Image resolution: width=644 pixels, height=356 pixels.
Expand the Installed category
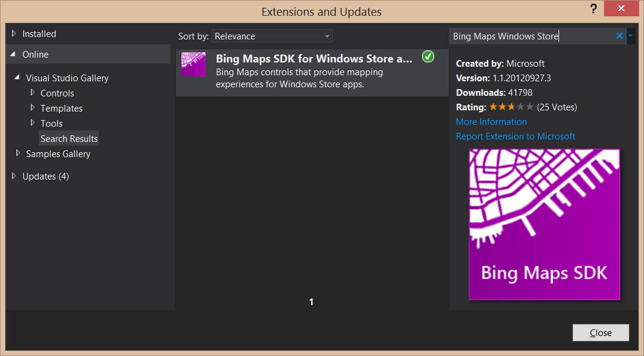[13, 34]
